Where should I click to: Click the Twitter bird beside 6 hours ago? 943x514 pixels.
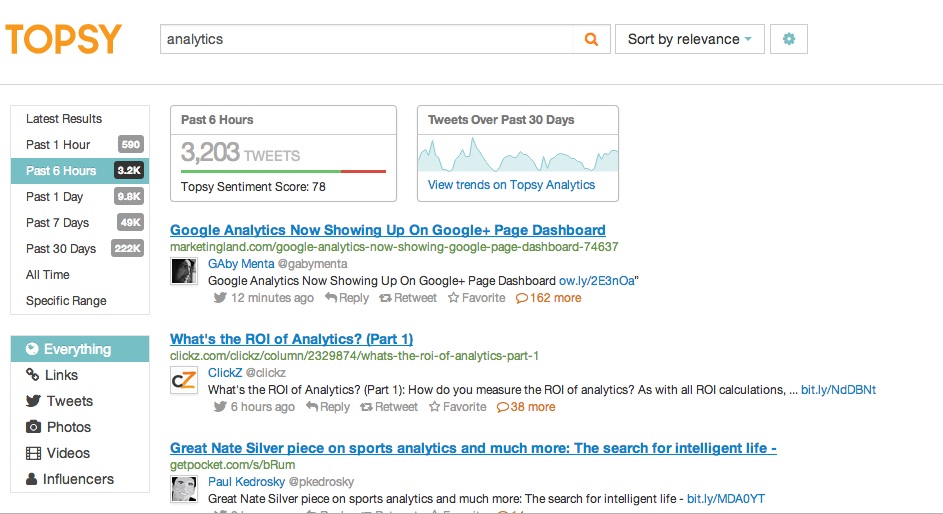pyautogui.click(x=220, y=406)
